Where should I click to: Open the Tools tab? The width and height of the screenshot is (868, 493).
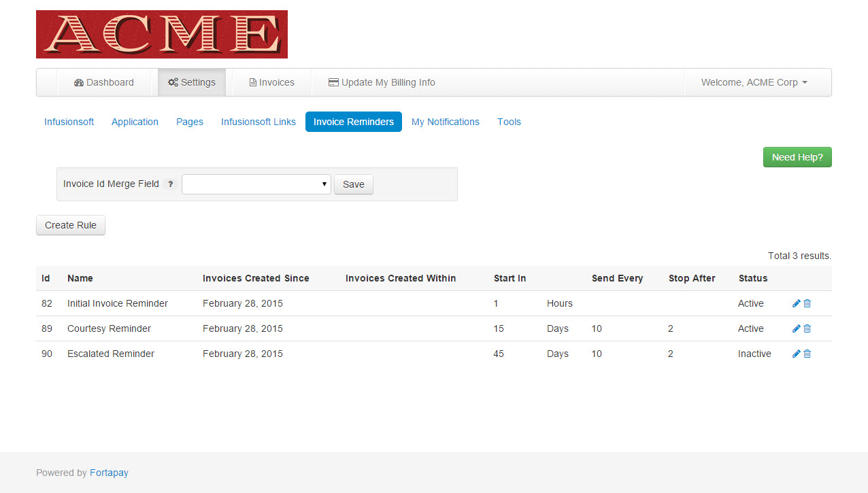[509, 122]
